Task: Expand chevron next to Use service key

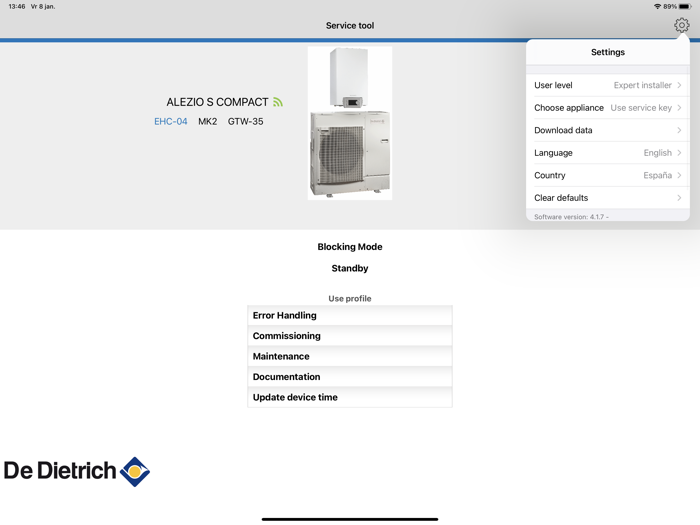Action: (679, 108)
